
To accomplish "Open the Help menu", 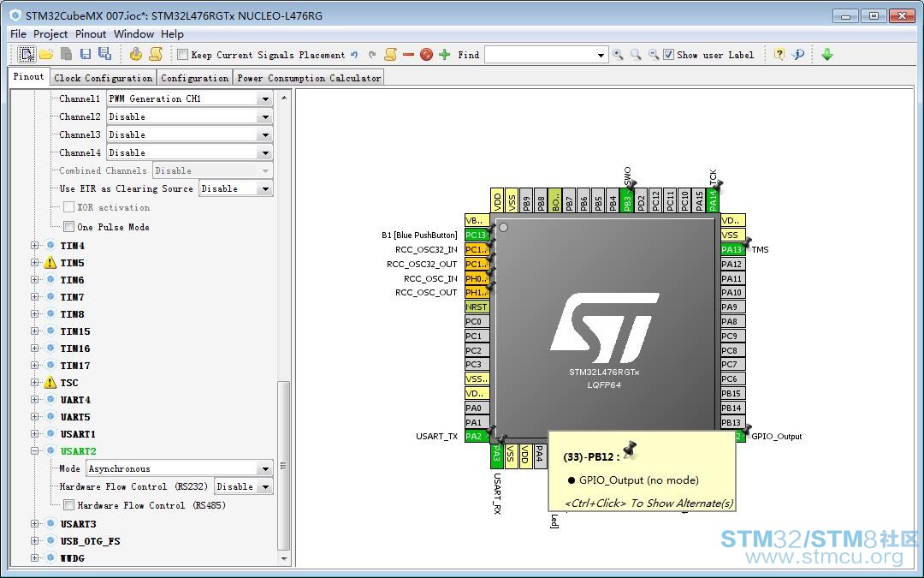I will tap(172, 33).
